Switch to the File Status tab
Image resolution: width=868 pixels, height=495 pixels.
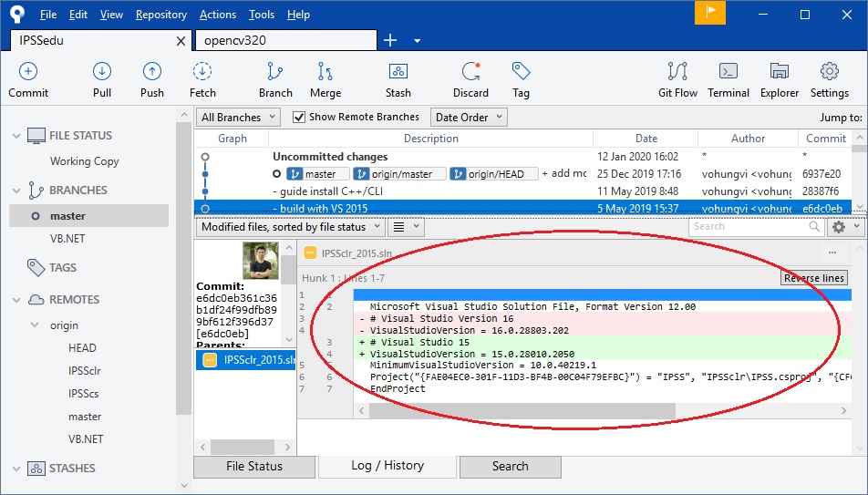click(x=254, y=467)
